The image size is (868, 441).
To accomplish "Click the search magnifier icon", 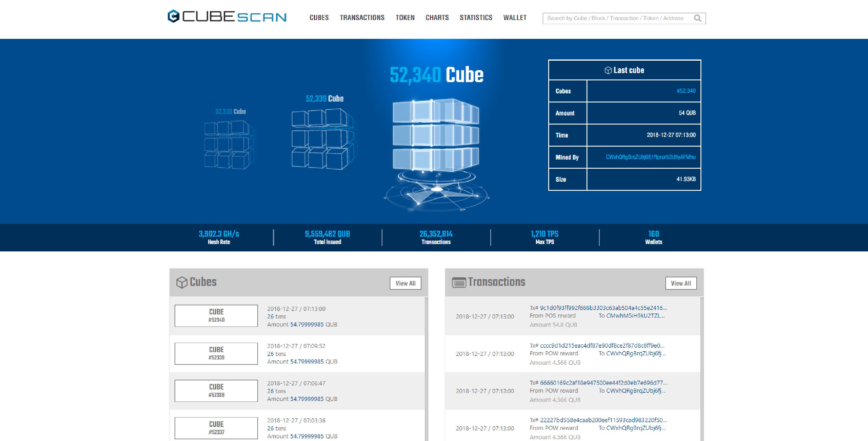I will (x=697, y=18).
